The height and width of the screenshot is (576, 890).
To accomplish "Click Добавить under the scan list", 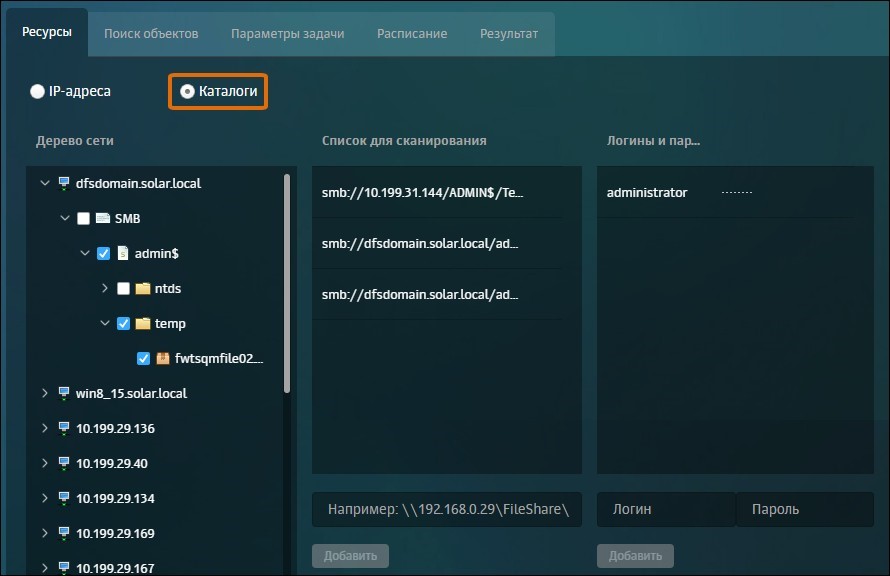I will [x=350, y=556].
